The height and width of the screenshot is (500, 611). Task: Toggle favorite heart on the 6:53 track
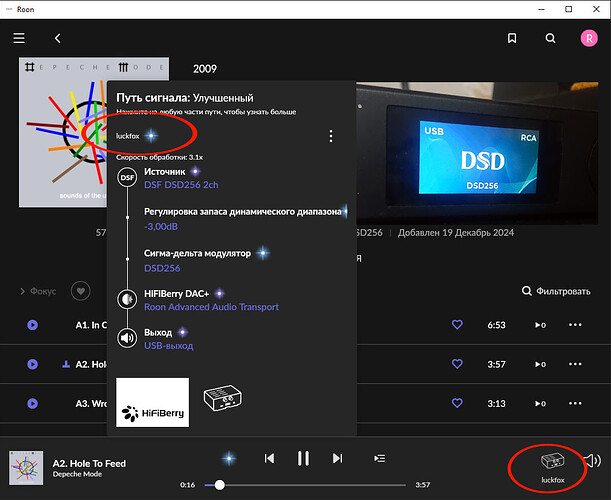457,324
